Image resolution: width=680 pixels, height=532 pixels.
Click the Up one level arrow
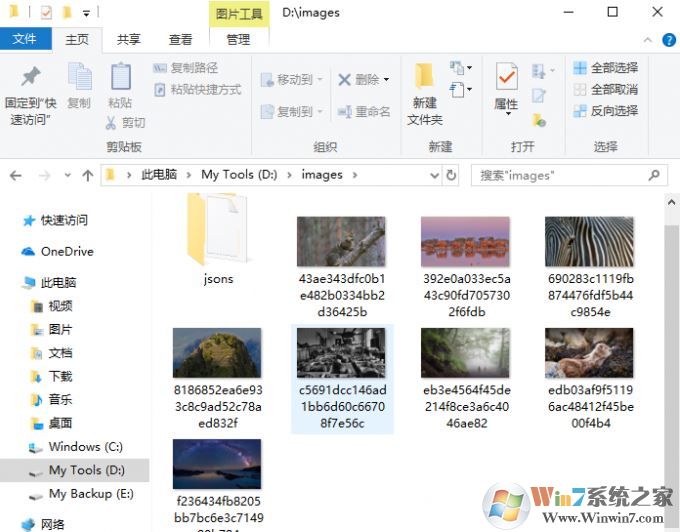88,176
